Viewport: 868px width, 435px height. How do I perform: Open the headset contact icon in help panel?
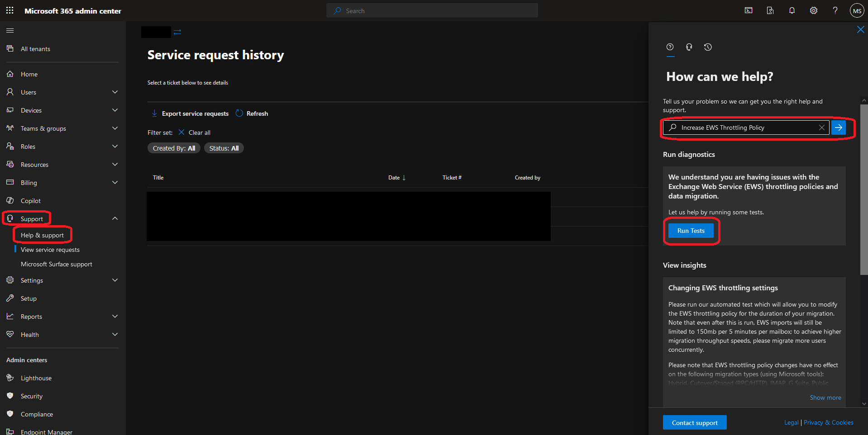tap(689, 47)
